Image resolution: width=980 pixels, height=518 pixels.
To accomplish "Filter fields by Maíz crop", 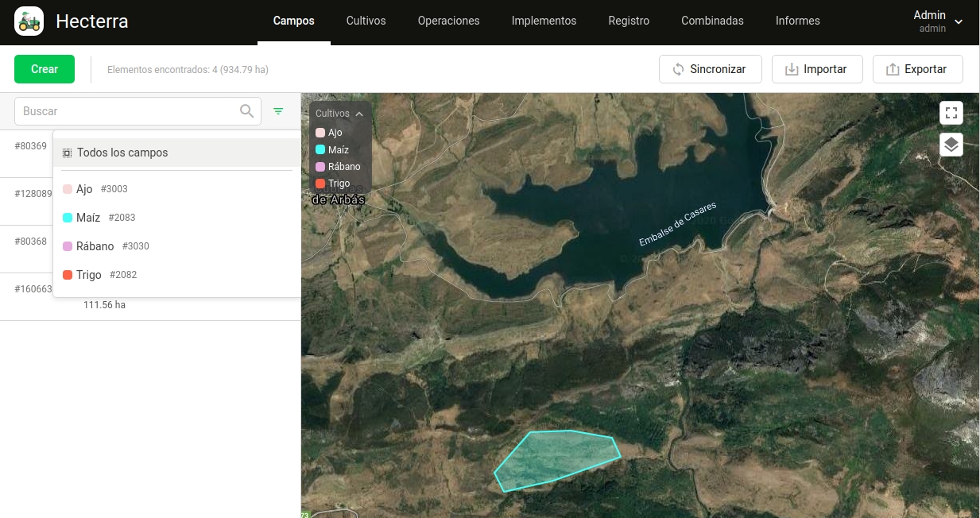I will (88, 218).
